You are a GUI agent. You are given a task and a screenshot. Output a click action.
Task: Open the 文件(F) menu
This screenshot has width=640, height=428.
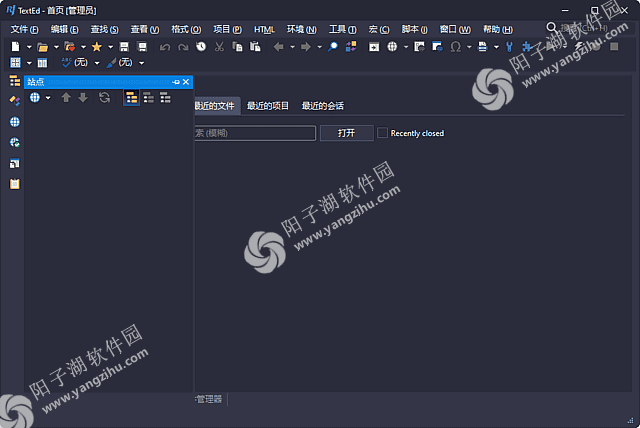point(24,29)
